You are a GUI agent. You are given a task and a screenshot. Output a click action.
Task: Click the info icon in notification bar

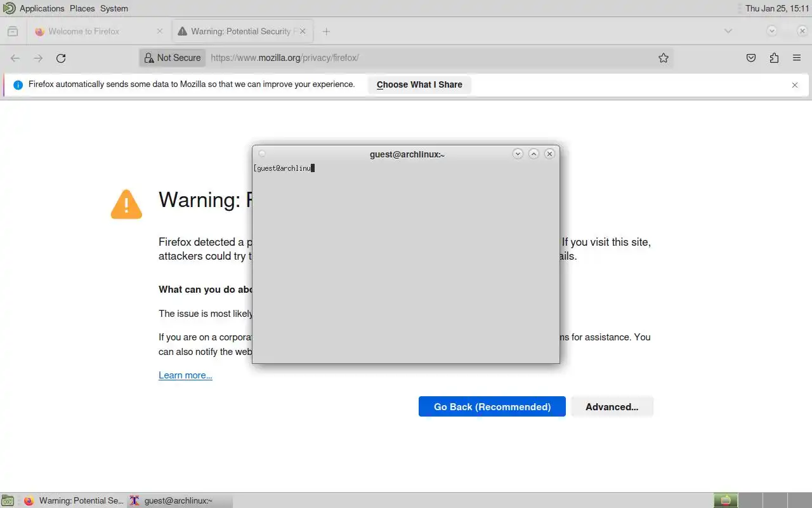tap(18, 84)
